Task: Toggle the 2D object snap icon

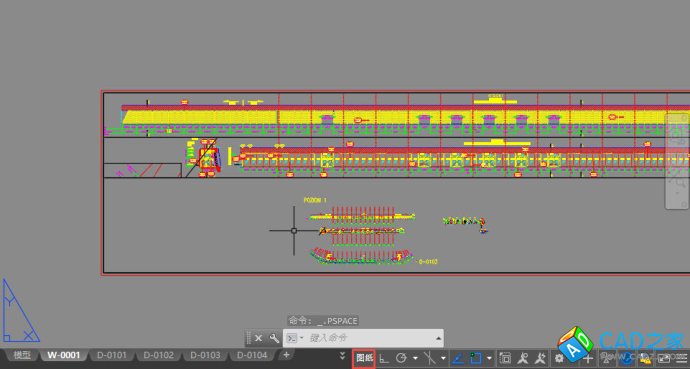Action: click(x=476, y=358)
